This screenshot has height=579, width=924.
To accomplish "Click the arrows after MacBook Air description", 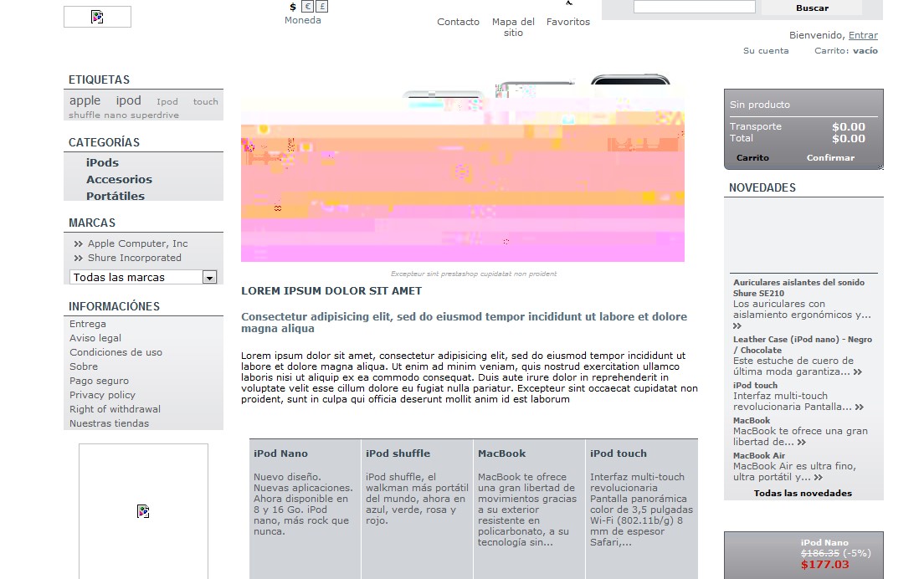I will point(818,477).
